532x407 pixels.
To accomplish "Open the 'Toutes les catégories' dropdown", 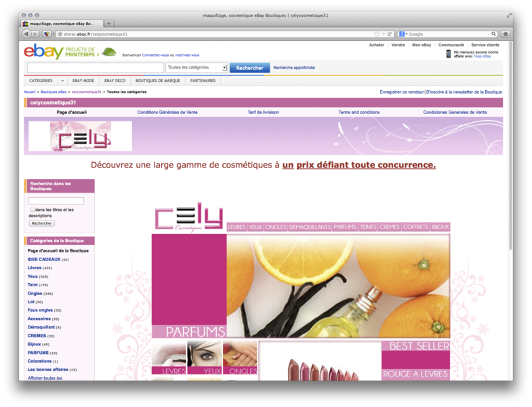I will [x=197, y=68].
